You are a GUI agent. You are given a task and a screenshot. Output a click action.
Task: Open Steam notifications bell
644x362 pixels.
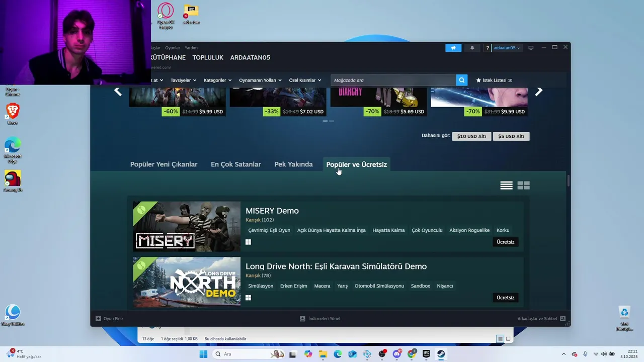tap(472, 48)
